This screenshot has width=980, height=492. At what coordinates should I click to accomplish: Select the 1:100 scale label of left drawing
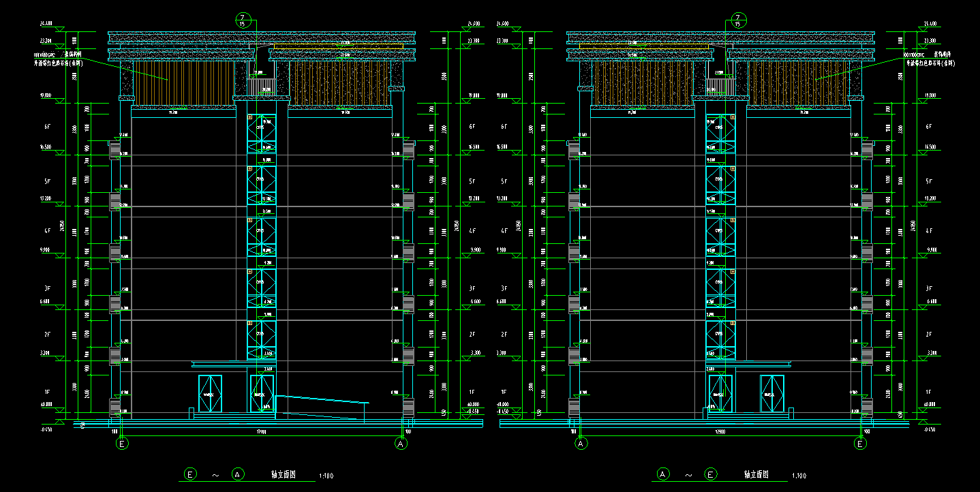pos(326,476)
